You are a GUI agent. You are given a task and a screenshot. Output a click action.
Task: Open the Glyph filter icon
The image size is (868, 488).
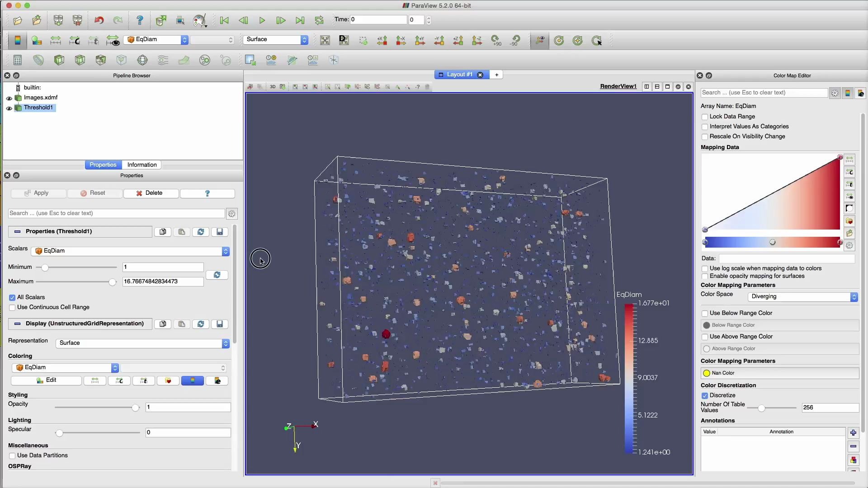pos(142,60)
